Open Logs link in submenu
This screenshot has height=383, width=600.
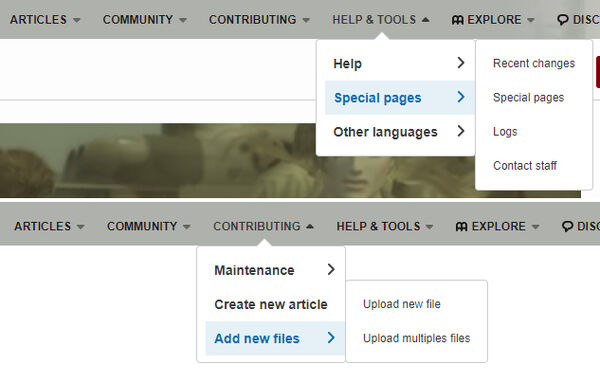coord(505,132)
